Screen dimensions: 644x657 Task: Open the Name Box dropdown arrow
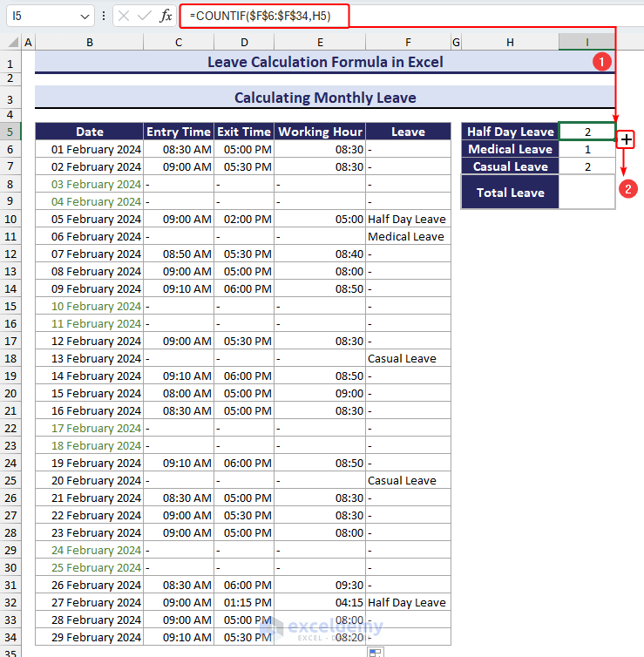point(85,17)
